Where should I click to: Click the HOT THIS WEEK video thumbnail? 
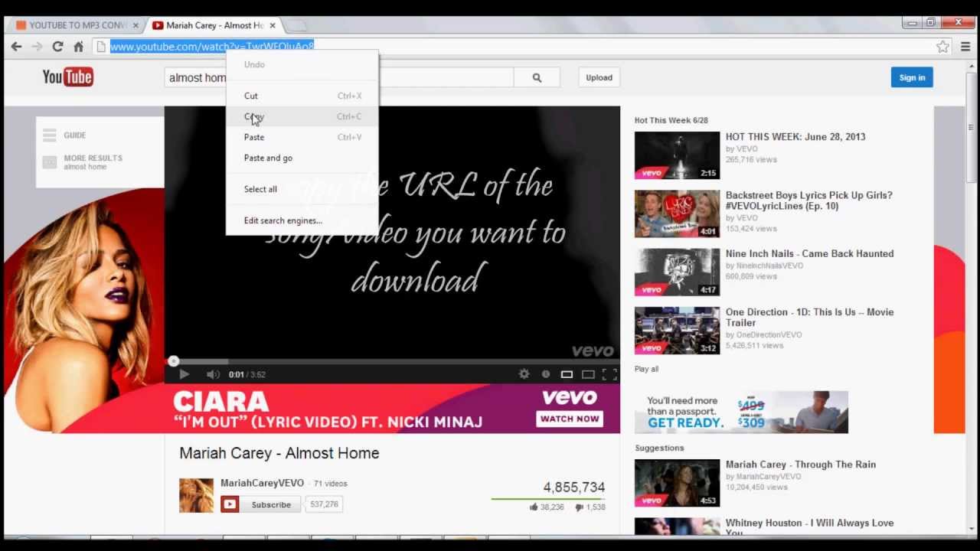pyautogui.click(x=677, y=155)
